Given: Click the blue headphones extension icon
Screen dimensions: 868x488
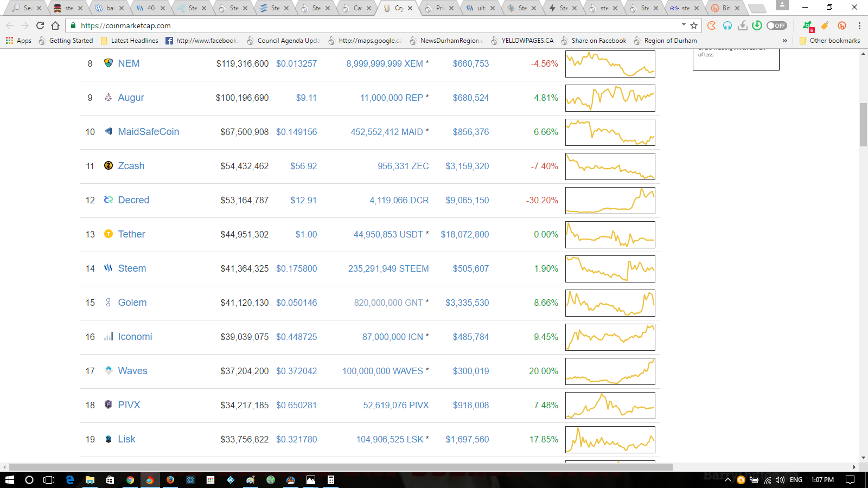Looking at the screenshot, I should 727,25.
